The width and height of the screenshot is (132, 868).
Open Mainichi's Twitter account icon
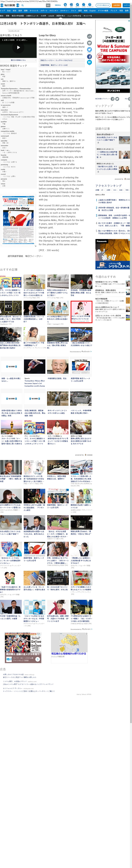pos(117,99)
